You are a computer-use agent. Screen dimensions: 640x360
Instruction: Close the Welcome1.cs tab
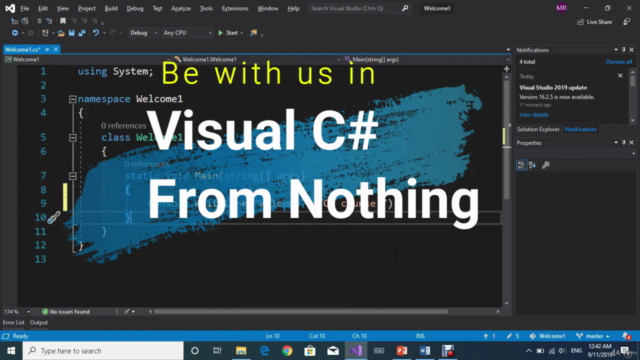click(56, 49)
